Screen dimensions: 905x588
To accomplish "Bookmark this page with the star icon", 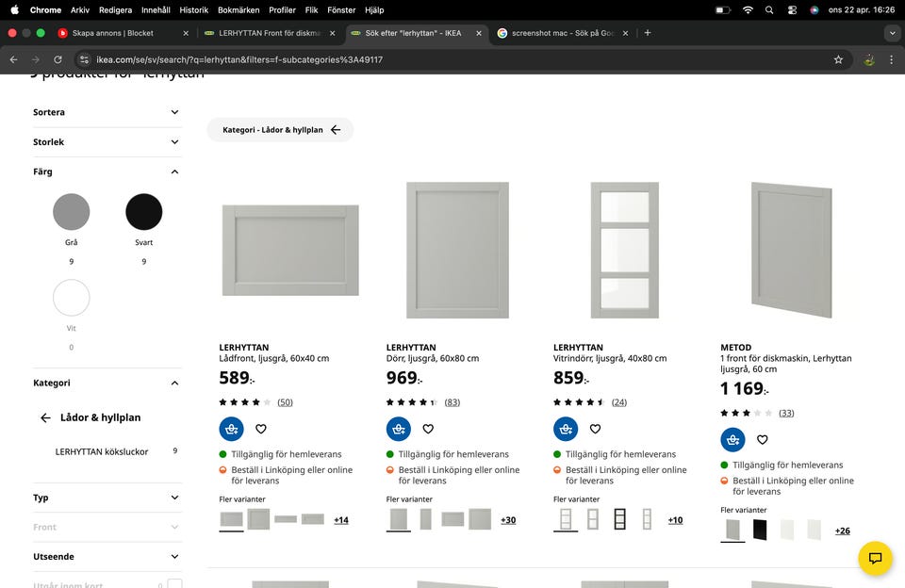I will [x=838, y=59].
